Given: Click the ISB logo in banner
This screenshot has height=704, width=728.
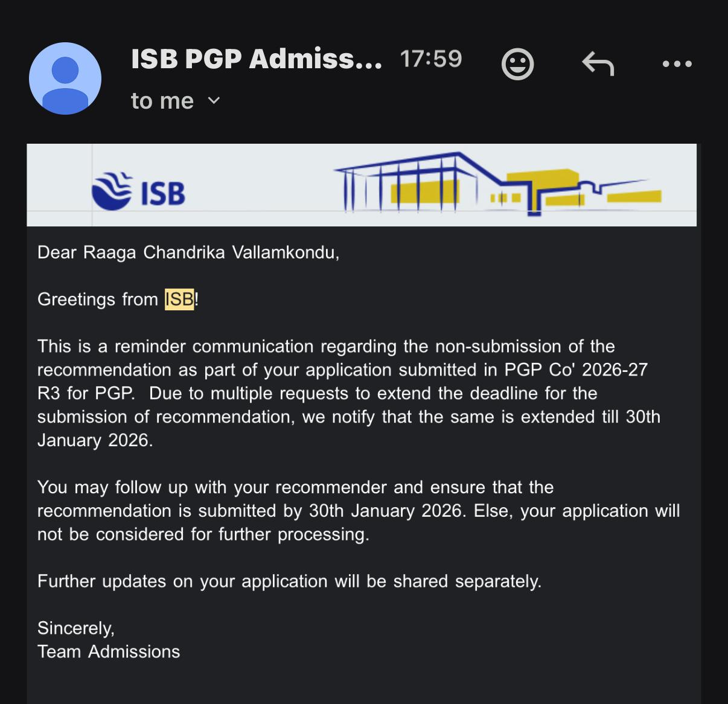Looking at the screenshot, I should tap(139, 190).
